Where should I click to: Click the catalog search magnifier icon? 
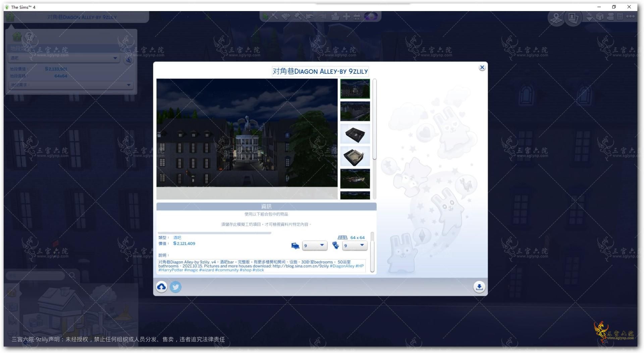[x=72, y=276]
